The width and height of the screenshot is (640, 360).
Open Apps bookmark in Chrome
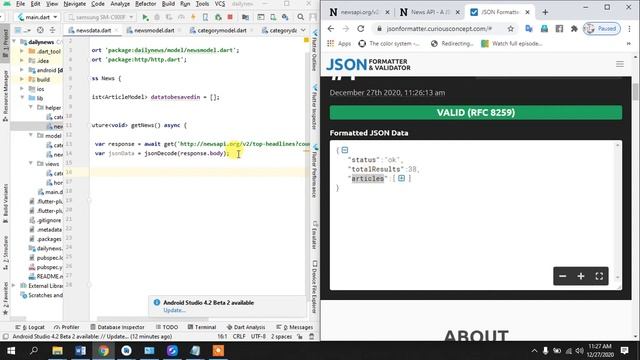click(339, 44)
